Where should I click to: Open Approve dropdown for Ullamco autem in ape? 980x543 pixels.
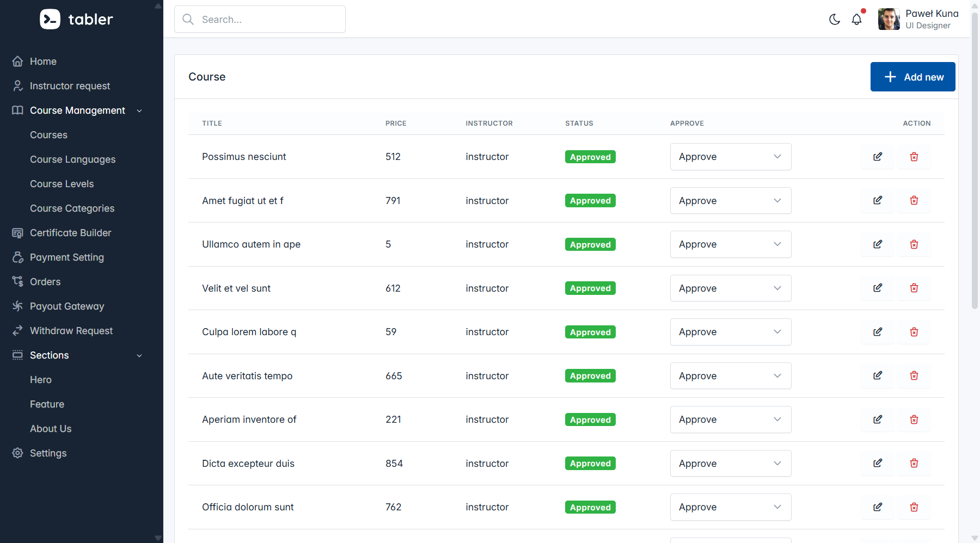(x=730, y=244)
